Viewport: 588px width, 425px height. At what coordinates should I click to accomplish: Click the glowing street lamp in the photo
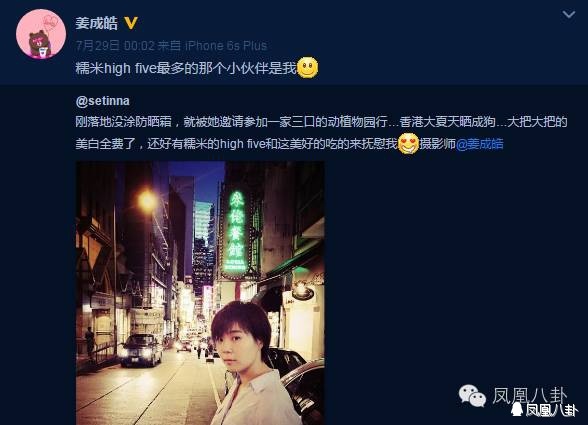point(147,201)
